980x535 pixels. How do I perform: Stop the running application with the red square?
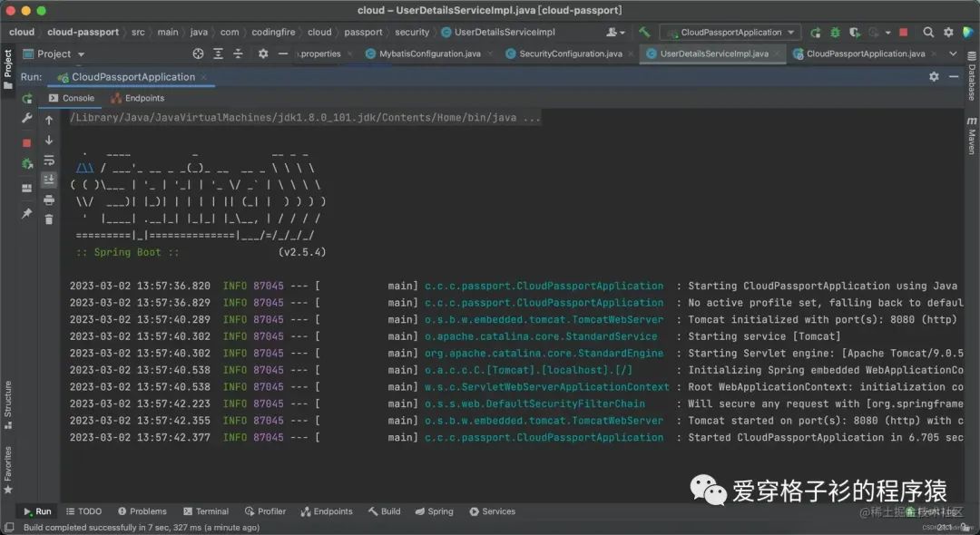pos(29,141)
